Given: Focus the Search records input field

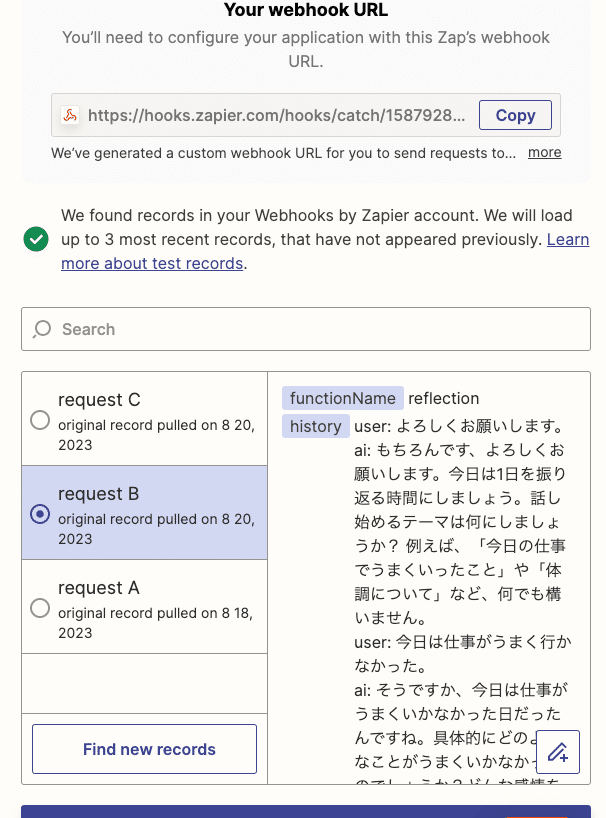Looking at the screenshot, I should (x=306, y=329).
